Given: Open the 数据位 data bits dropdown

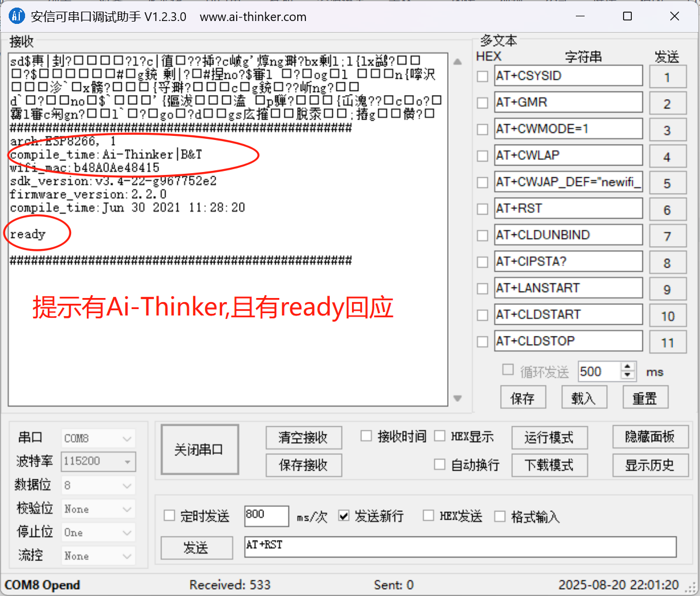Looking at the screenshot, I should [x=98, y=485].
